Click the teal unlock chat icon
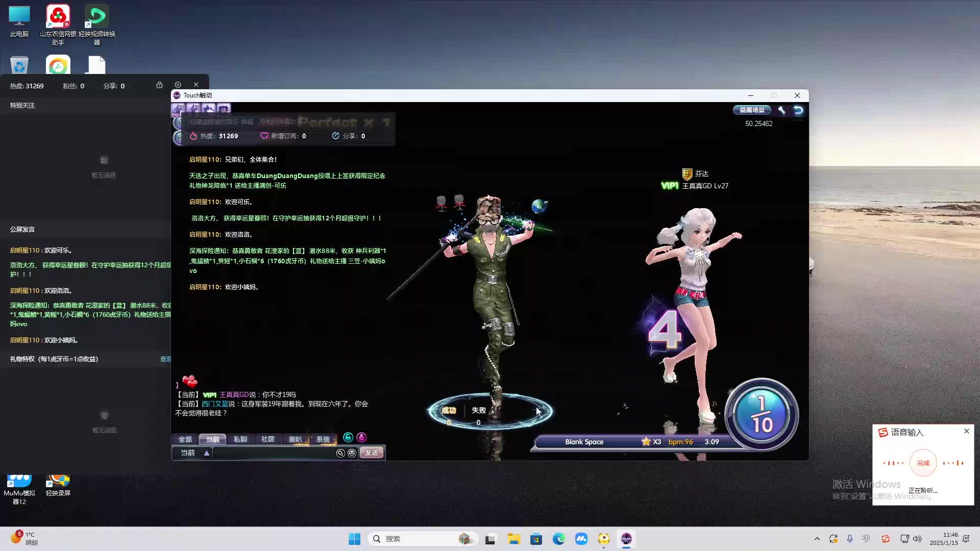 pyautogui.click(x=348, y=437)
